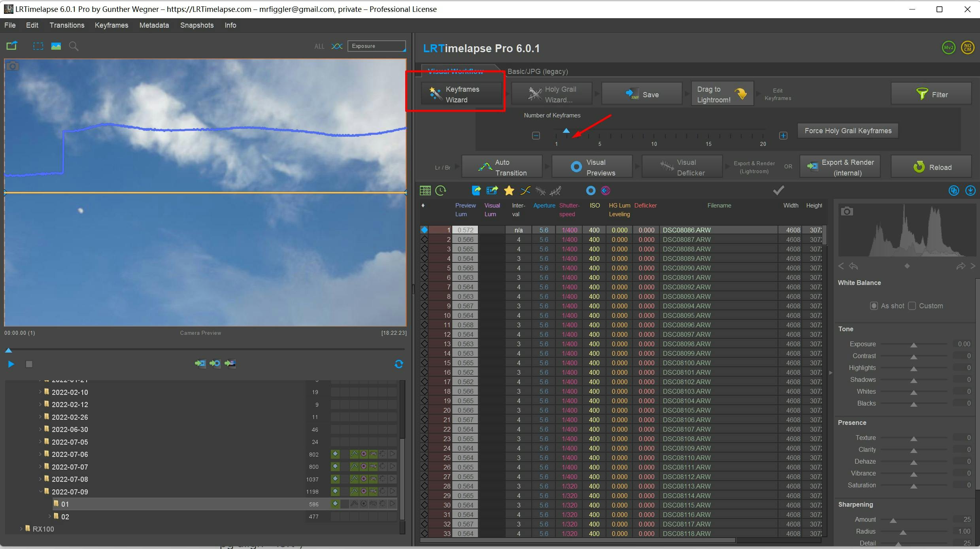Image resolution: width=980 pixels, height=549 pixels.
Task: Click the Sharpening Amount slider handle
Action: [893, 521]
